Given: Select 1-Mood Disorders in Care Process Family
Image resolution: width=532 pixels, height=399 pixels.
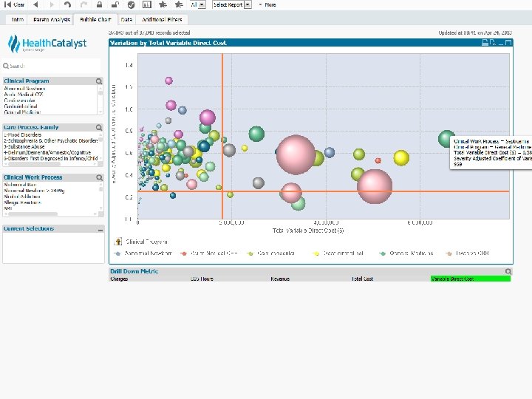Looking at the screenshot, I should click(x=50, y=134).
